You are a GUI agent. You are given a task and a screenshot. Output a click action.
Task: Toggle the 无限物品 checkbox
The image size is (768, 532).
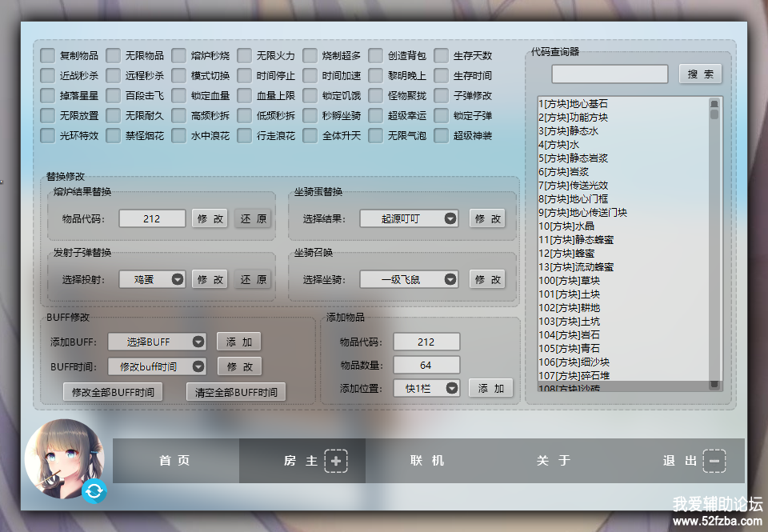tap(113, 55)
